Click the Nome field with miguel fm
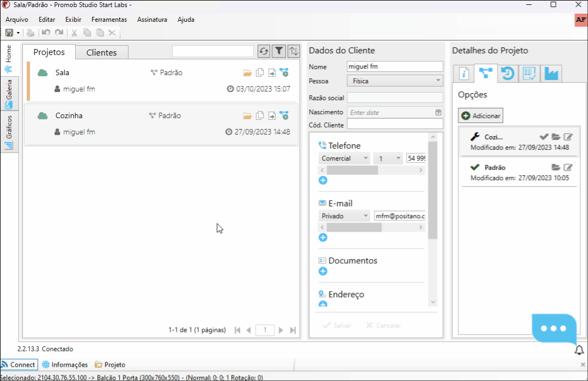Screen dimensions: 588x381 tap(395, 66)
